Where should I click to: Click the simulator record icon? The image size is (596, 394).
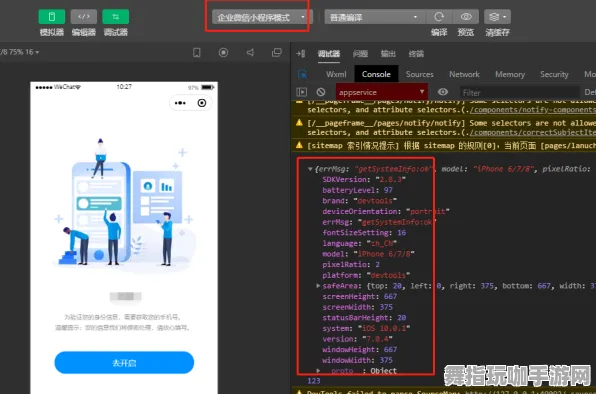coord(224,52)
